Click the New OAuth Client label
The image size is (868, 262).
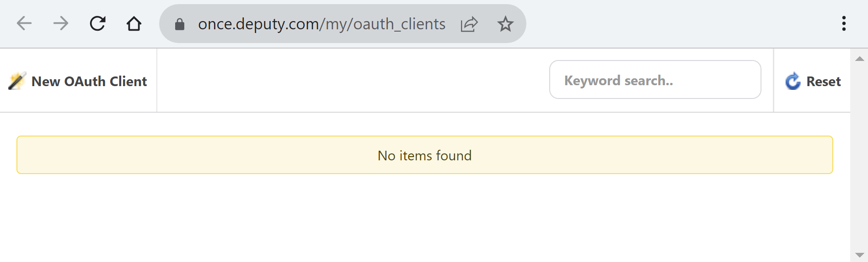tap(89, 82)
